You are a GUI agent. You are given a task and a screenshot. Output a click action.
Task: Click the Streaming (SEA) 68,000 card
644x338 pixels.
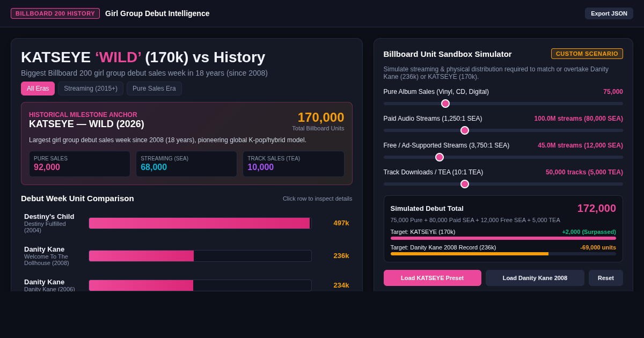(x=186, y=164)
